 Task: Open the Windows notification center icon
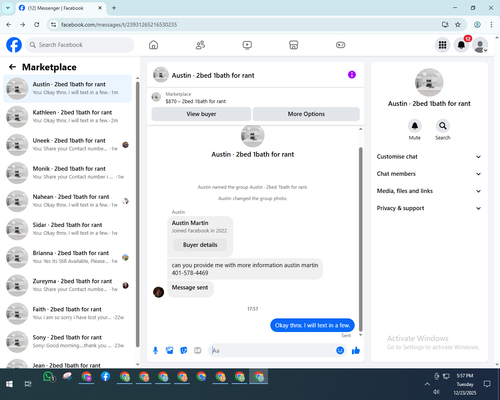tap(487, 384)
